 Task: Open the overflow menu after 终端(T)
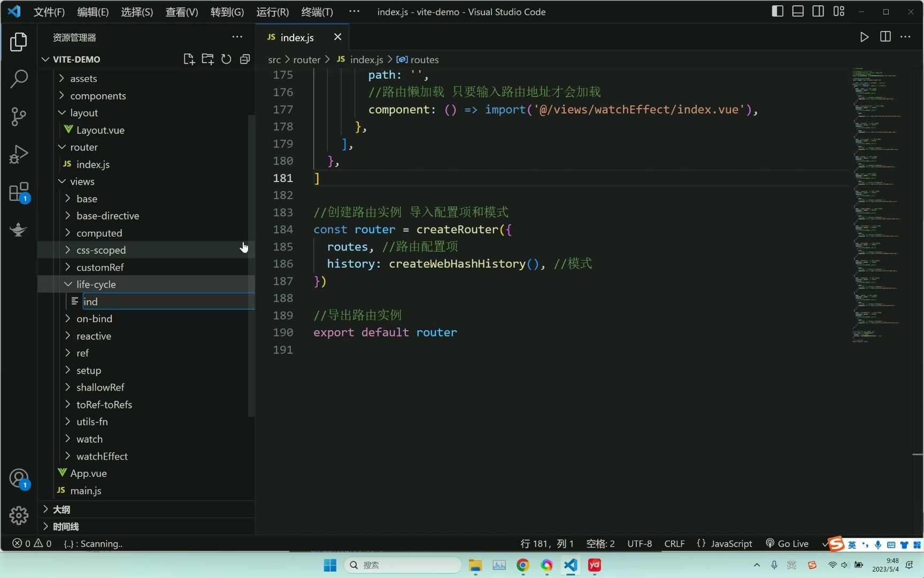354,11
